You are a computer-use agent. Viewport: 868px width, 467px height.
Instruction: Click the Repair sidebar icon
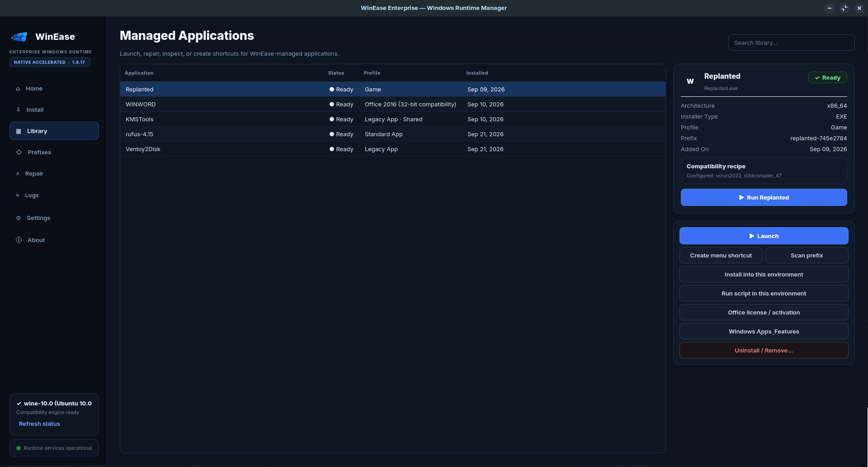tap(18, 174)
